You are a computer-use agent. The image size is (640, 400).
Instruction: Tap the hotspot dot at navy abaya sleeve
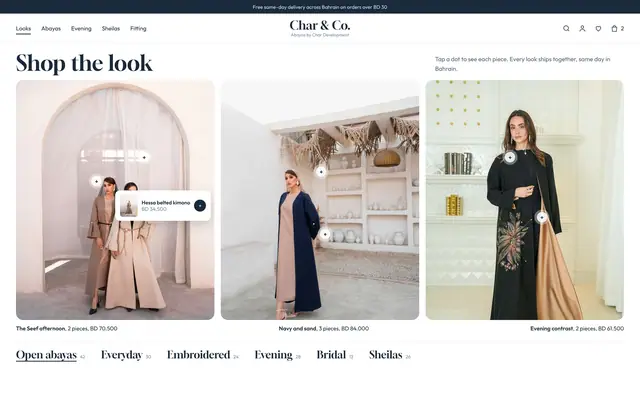tap(325, 234)
